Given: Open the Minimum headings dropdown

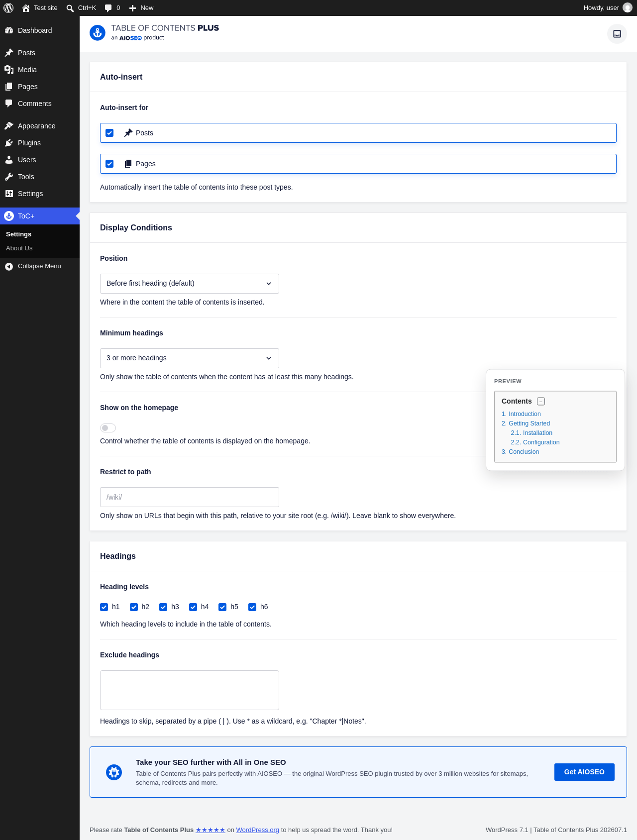Looking at the screenshot, I should click(x=190, y=358).
